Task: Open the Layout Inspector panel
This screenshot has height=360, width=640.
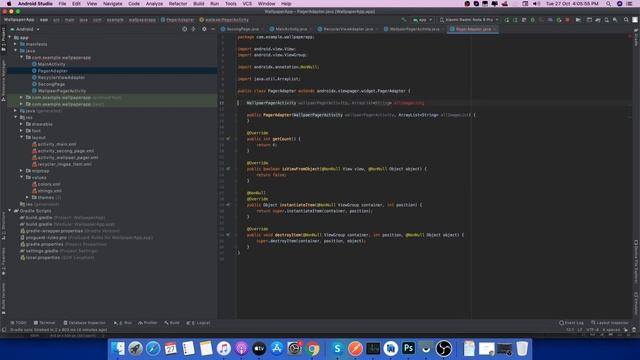Action: 610,323
